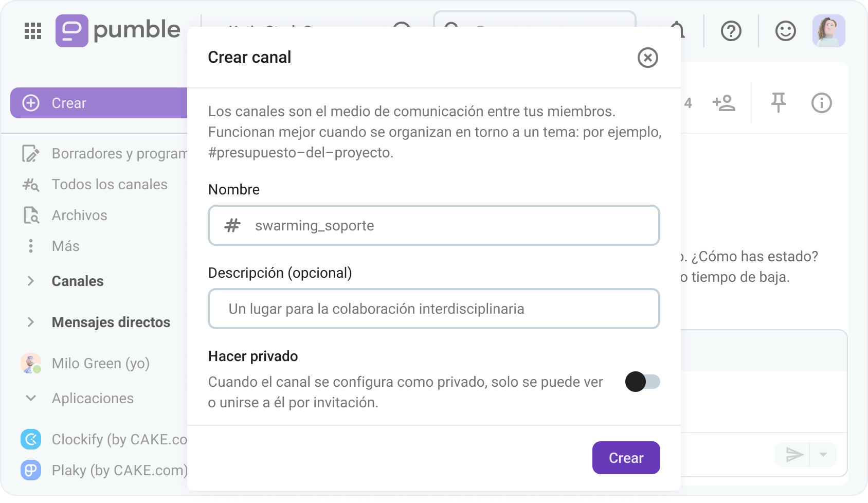Image resolution: width=868 pixels, height=503 pixels.
Task: Open the help question mark icon
Action: [x=731, y=31]
